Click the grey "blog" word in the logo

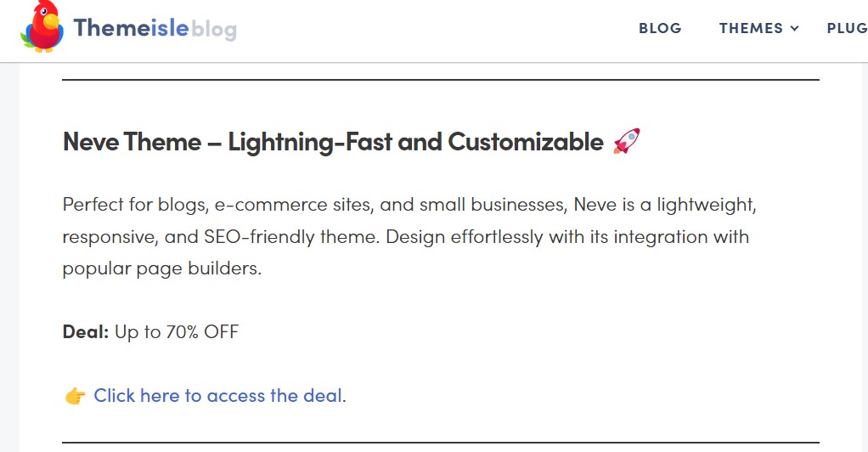(214, 29)
